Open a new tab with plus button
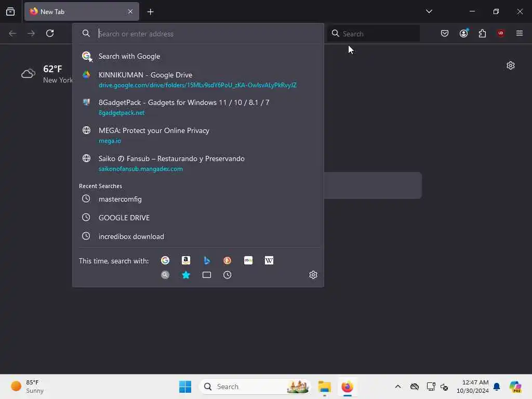The height and width of the screenshot is (399, 532). [x=151, y=12]
